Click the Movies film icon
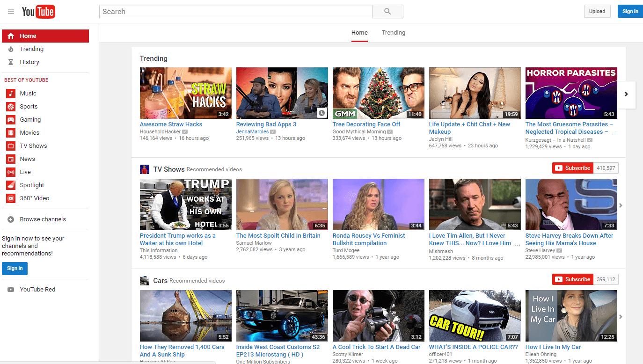 coord(11,133)
